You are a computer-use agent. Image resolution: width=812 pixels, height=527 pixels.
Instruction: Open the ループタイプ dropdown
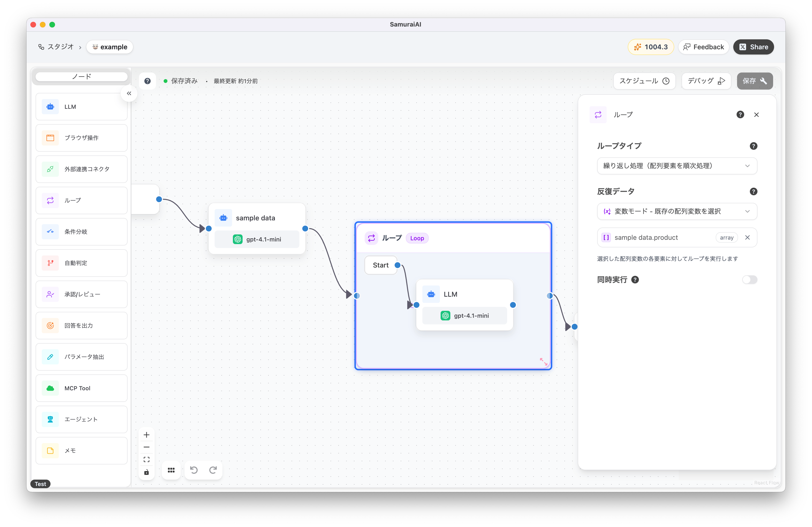coord(677,166)
